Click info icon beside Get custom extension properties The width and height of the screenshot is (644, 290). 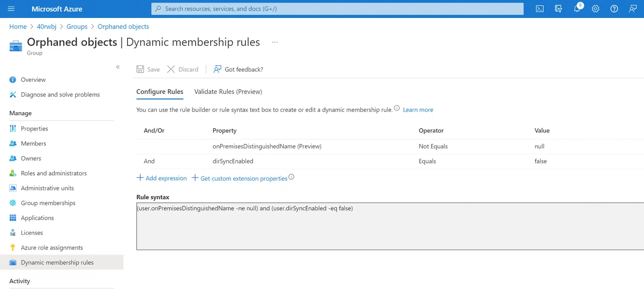(291, 177)
